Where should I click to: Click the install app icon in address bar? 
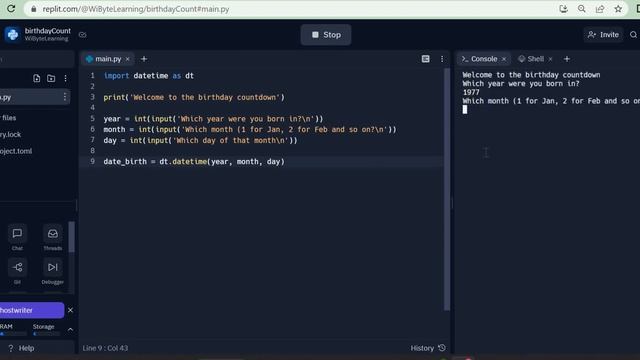tap(563, 9)
